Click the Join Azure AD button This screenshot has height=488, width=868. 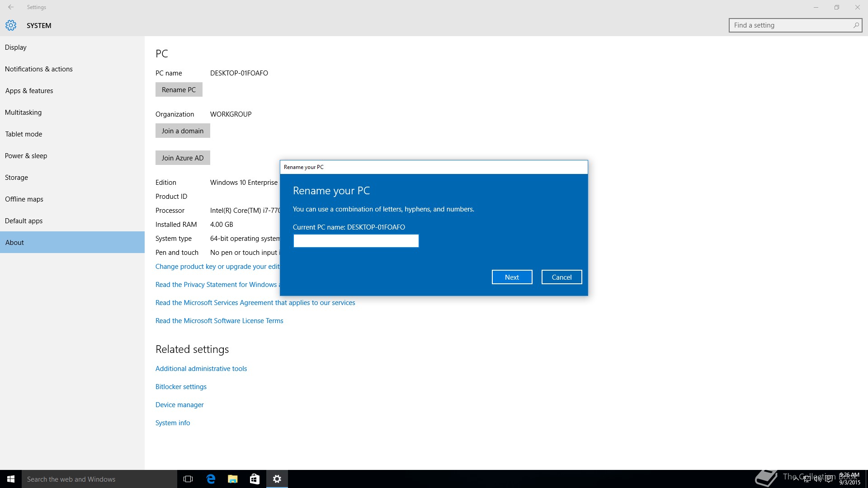click(x=183, y=158)
